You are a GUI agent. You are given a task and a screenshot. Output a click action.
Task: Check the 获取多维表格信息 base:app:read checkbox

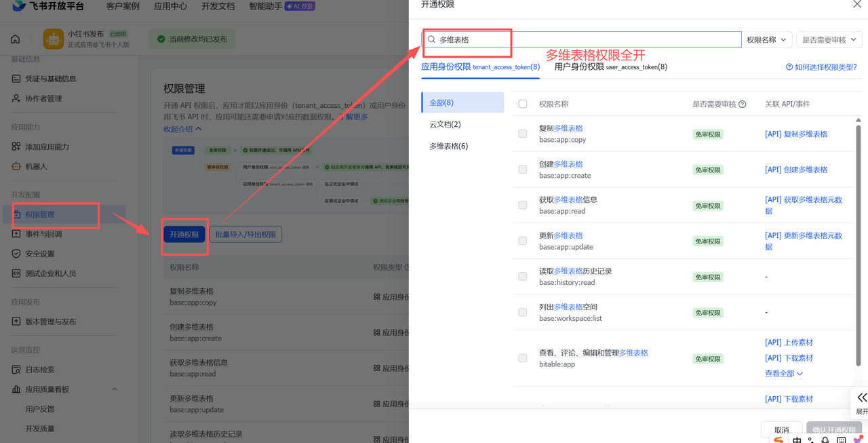[522, 205]
